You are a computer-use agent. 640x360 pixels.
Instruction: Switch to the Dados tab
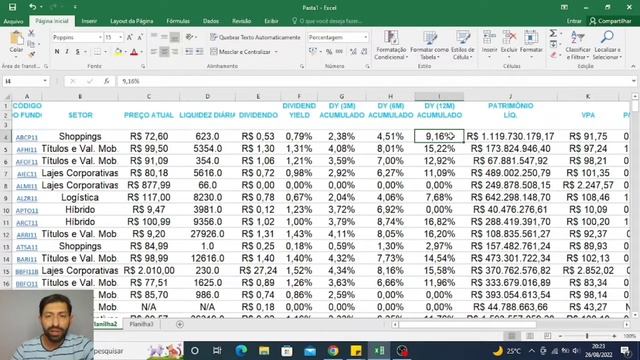[211, 21]
